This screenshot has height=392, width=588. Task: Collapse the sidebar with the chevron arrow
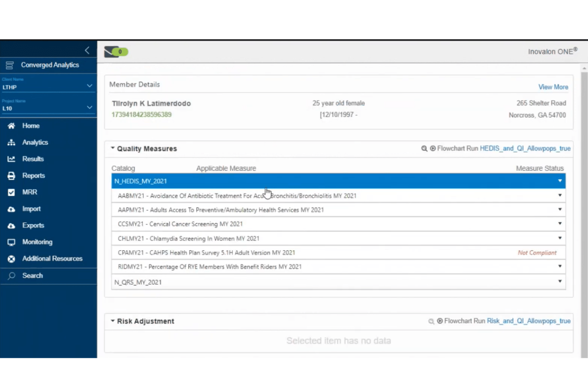(87, 50)
